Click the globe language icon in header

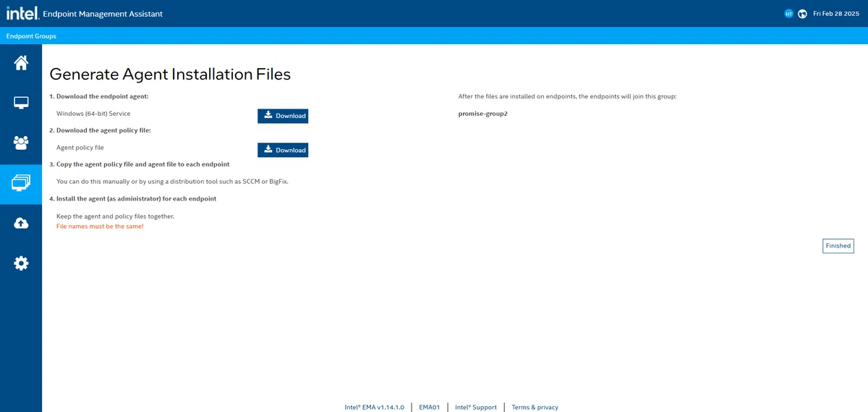coord(802,14)
